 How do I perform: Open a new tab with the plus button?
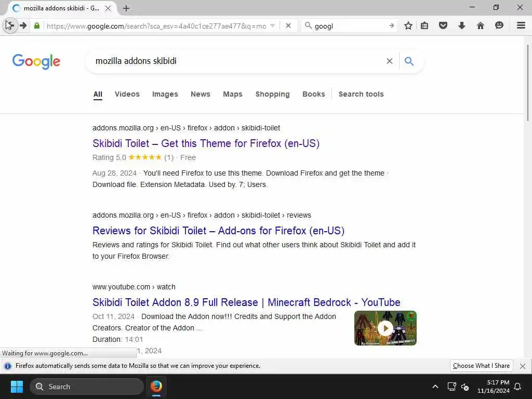(126, 8)
